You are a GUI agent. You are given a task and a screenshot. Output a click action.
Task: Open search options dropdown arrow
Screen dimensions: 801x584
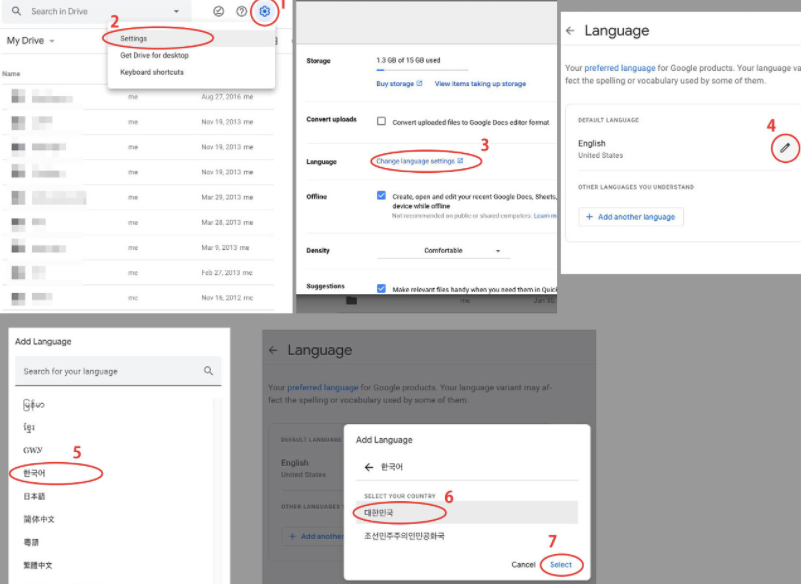point(176,11)
